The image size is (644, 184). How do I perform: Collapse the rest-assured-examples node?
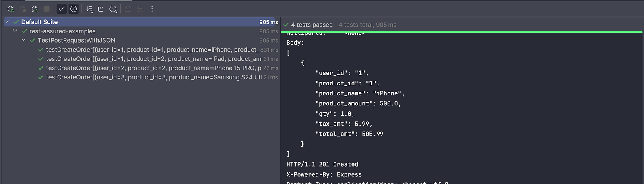(15, 31)
